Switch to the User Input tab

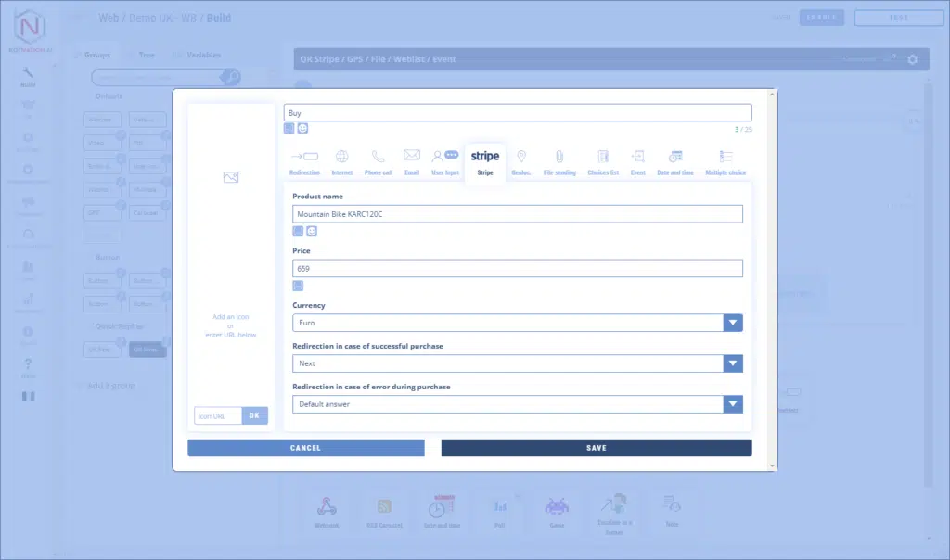pos(445,161)
